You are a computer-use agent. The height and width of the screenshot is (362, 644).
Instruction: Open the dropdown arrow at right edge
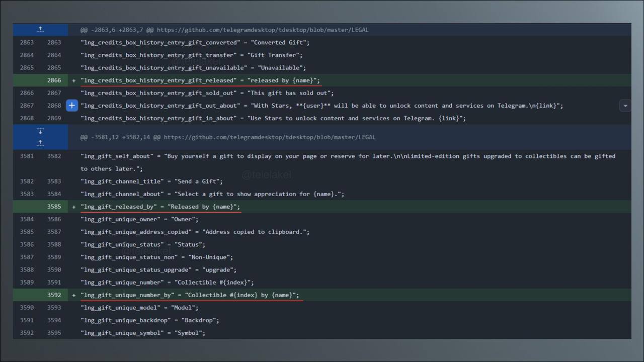click(x=625, y=106)
